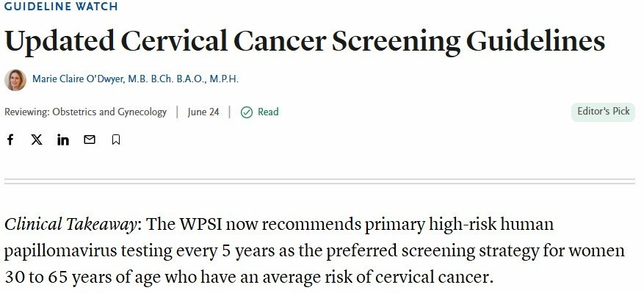The height and width of the screenshot is (293, 644).
Task: Go to the Guideline Watch section
Action: [61, 6]
